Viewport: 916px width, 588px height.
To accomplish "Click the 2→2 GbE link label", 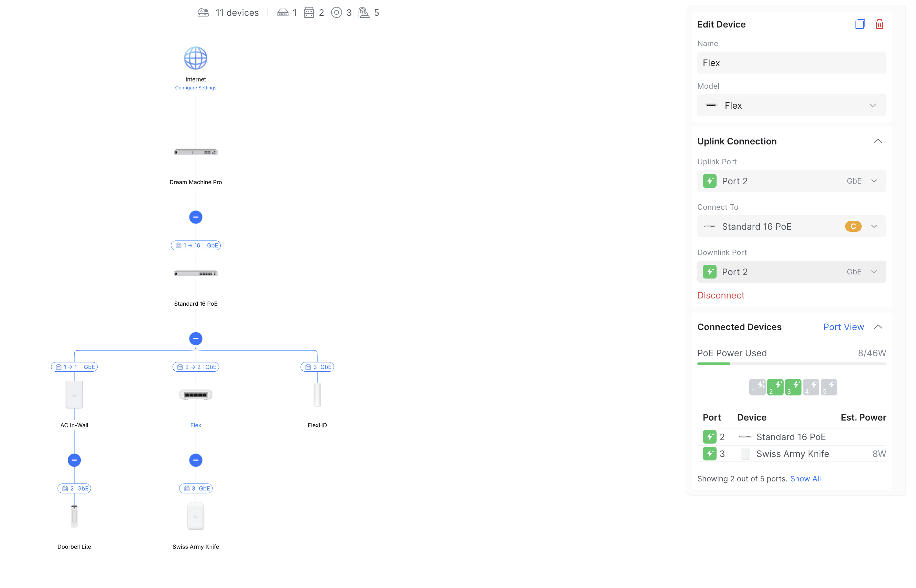I will point(196,367).
